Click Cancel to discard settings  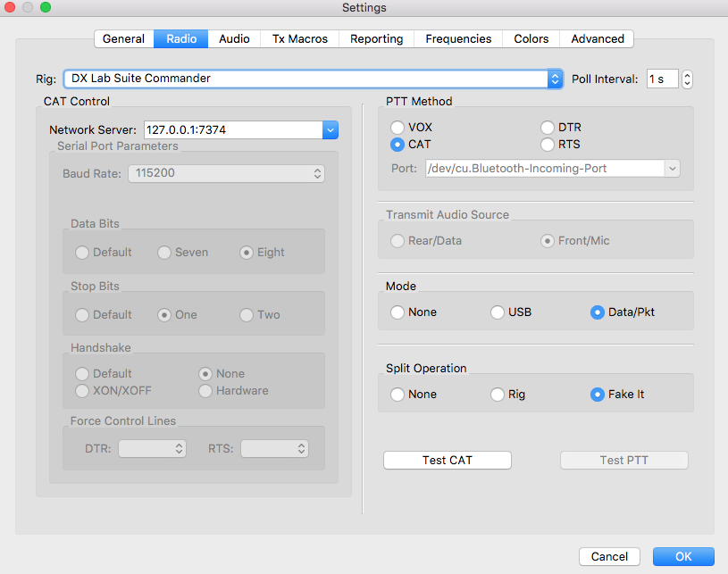609,556
